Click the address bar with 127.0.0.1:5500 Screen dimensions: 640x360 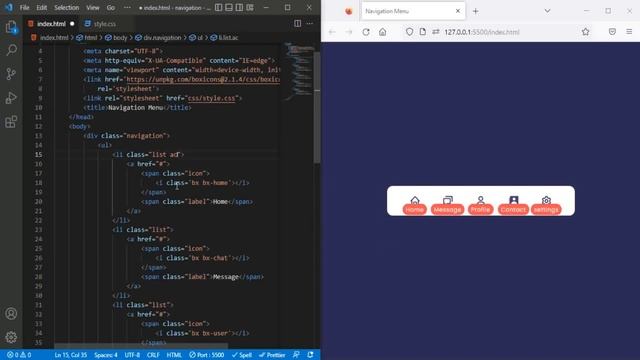pos(498,32)
